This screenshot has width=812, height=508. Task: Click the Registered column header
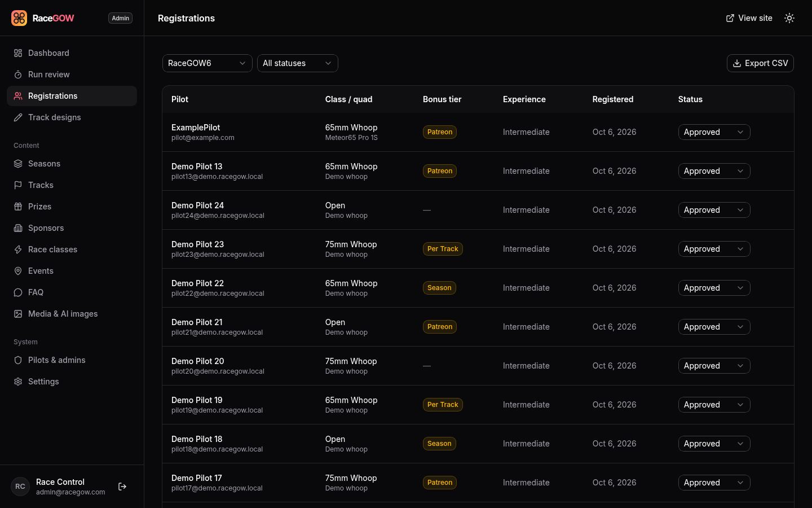pyautogui.click(x=613, y=99)
